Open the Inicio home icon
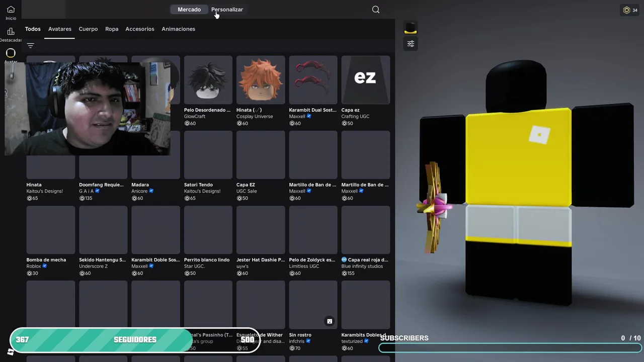644x362 pixels. (x=11, y=10)
